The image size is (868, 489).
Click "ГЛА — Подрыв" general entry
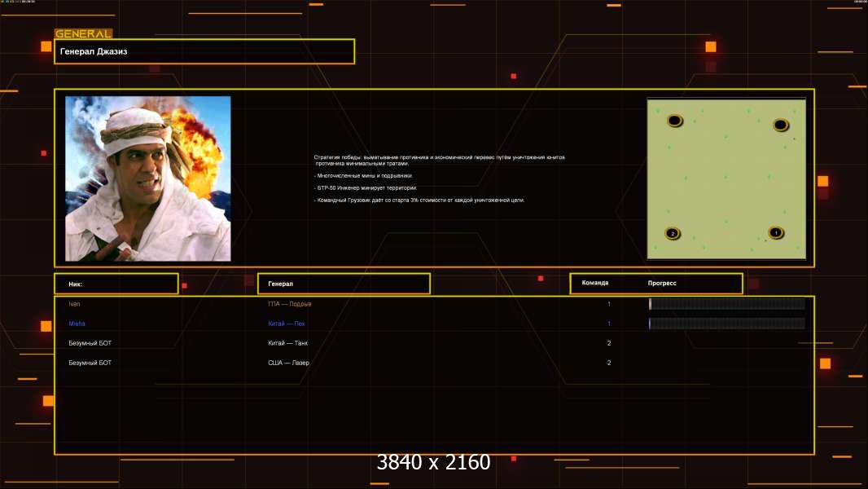[290, 304]
